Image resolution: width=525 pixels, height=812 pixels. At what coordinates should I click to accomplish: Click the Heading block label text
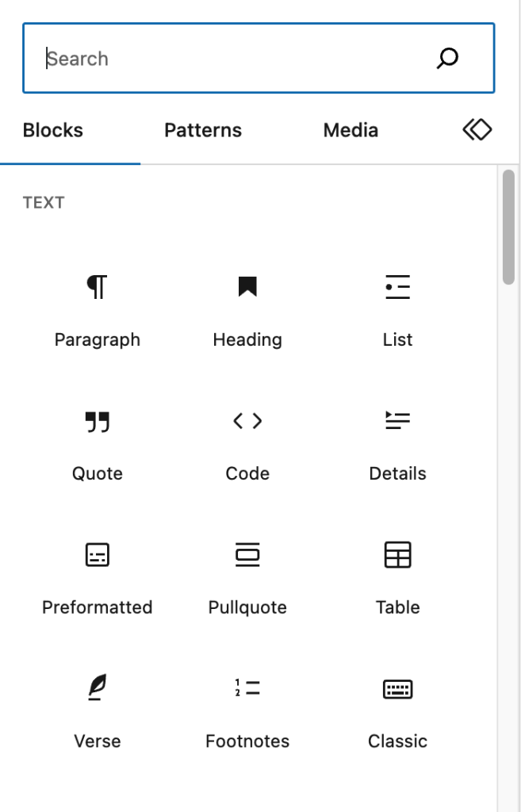click(x=247, y=340)
